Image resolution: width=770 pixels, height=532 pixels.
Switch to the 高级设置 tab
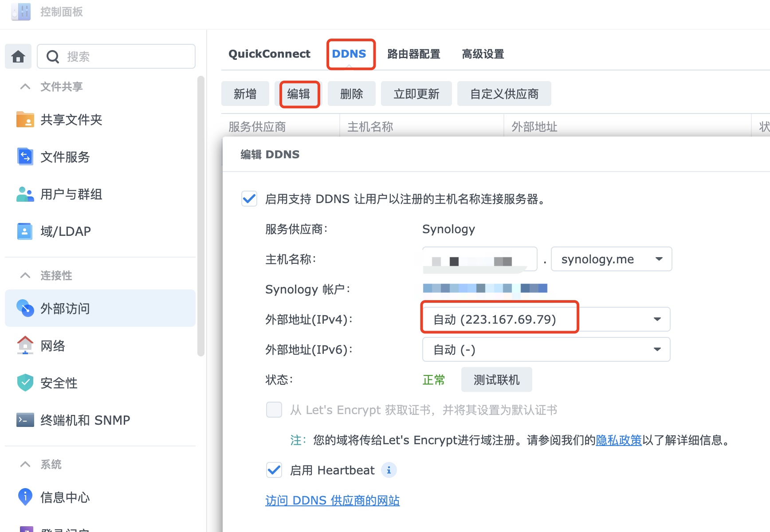point(483,54)
